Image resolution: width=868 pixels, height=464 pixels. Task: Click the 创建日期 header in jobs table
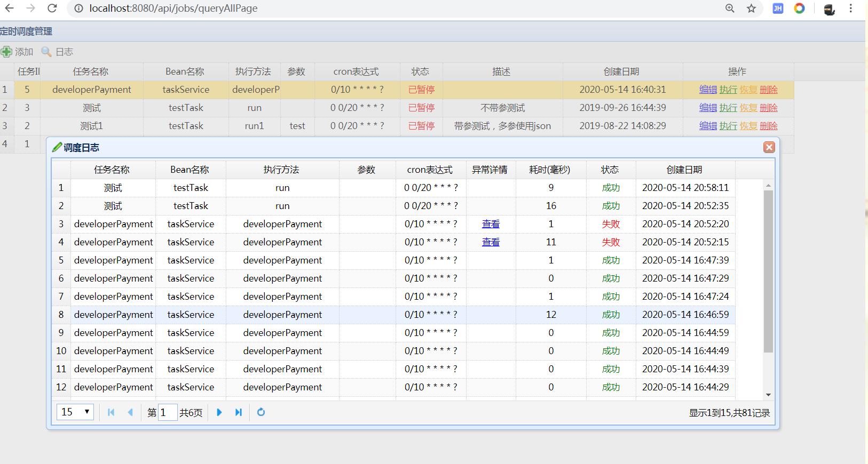click(621, 71)
